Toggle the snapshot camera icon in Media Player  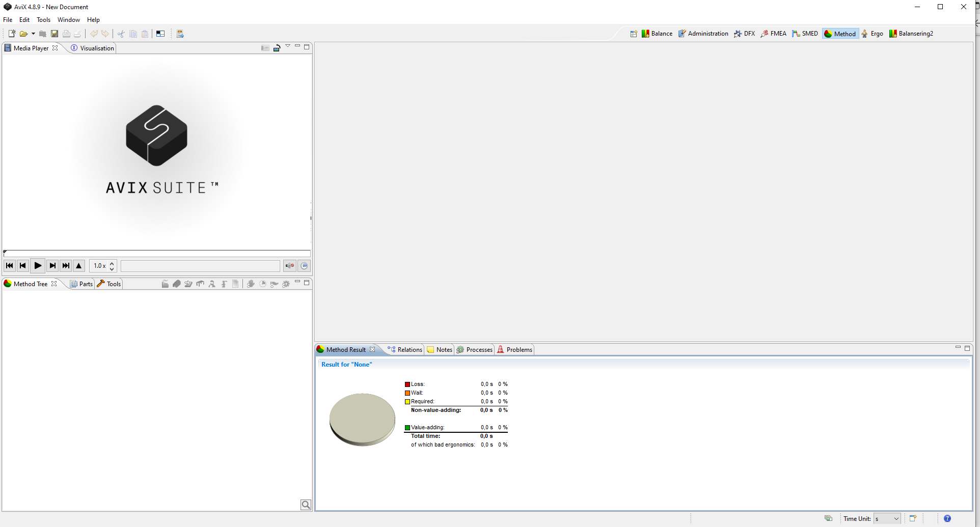pos(265,47)
